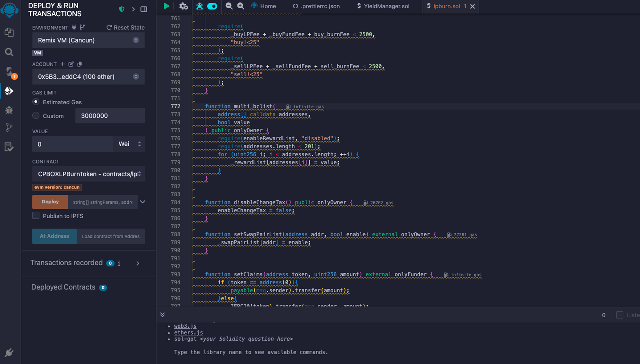The image size is (640, 364).
Task: Click the Remix logo icon
Action: (10, 10)
